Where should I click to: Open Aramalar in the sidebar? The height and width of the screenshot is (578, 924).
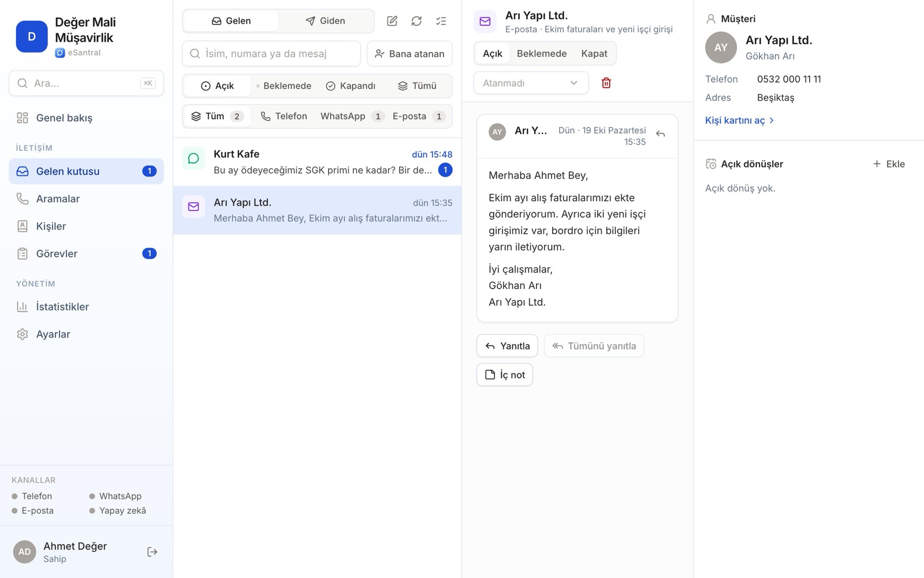(86, 199)
